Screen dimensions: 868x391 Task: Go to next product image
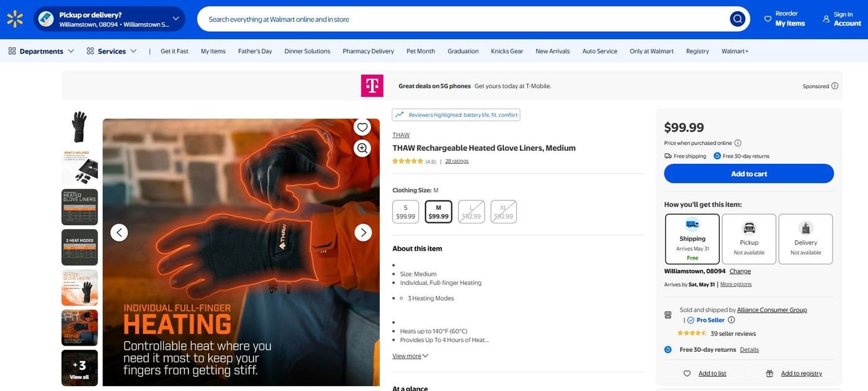tap(364, 233)
